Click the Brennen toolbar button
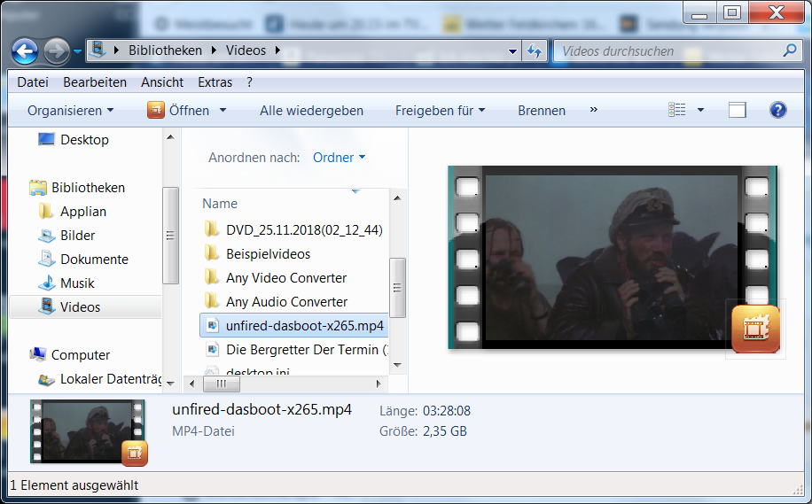 coord(542,111)
